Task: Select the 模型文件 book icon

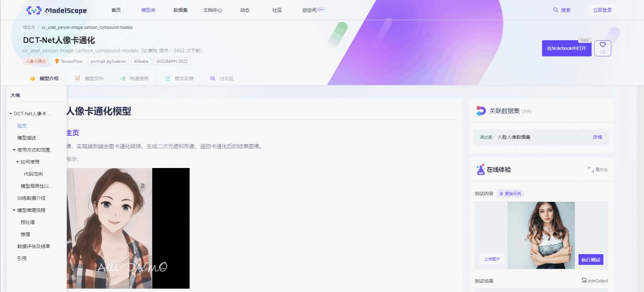Action: click(x=77, y=78)
